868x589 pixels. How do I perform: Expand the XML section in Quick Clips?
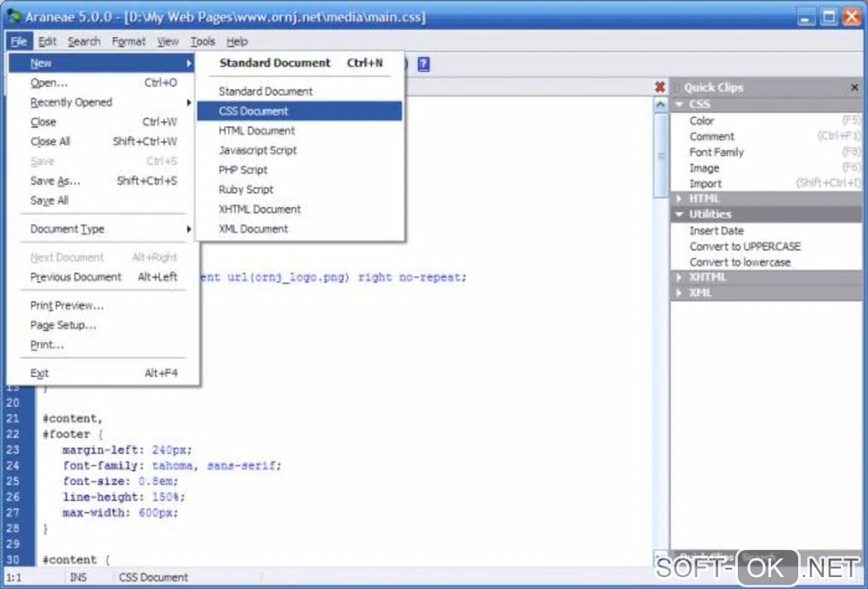click(x=679, y=293)
